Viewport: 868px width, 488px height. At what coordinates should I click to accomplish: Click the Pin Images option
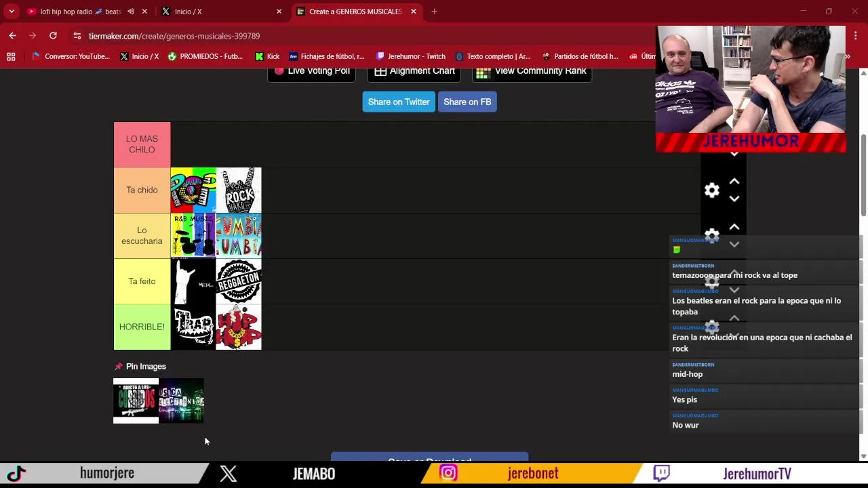(140, 367)
